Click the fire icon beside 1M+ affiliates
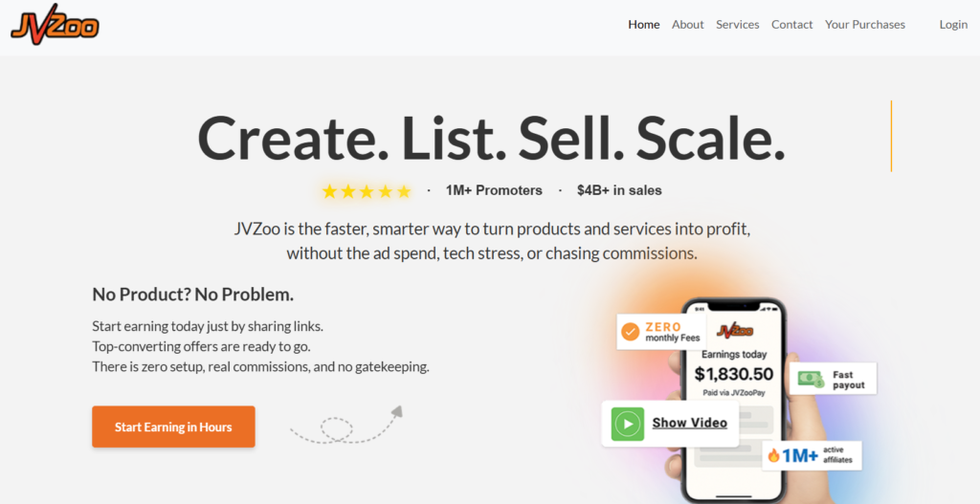Image resolution: width=980 pixels, height=504 pixels. click(x=773, y=456)
